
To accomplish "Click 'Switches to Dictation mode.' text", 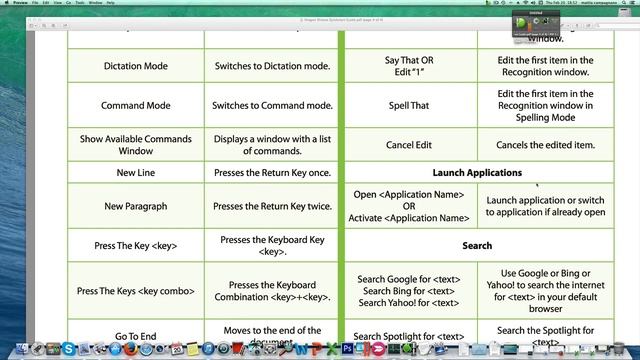I will pyautogui.click(x=272, y=66).
